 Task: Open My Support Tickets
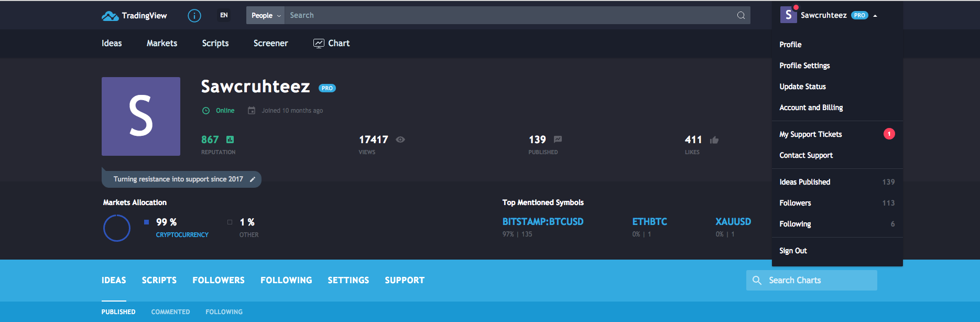837,134
